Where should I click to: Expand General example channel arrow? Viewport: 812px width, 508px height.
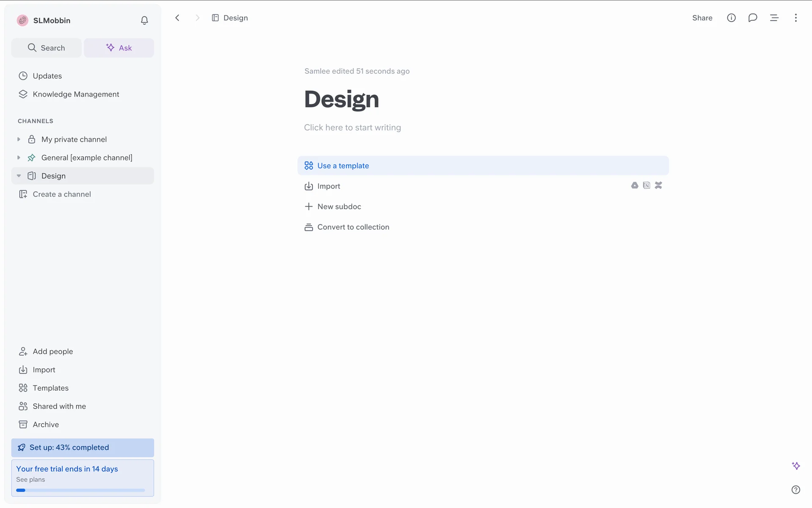[19, 157]
